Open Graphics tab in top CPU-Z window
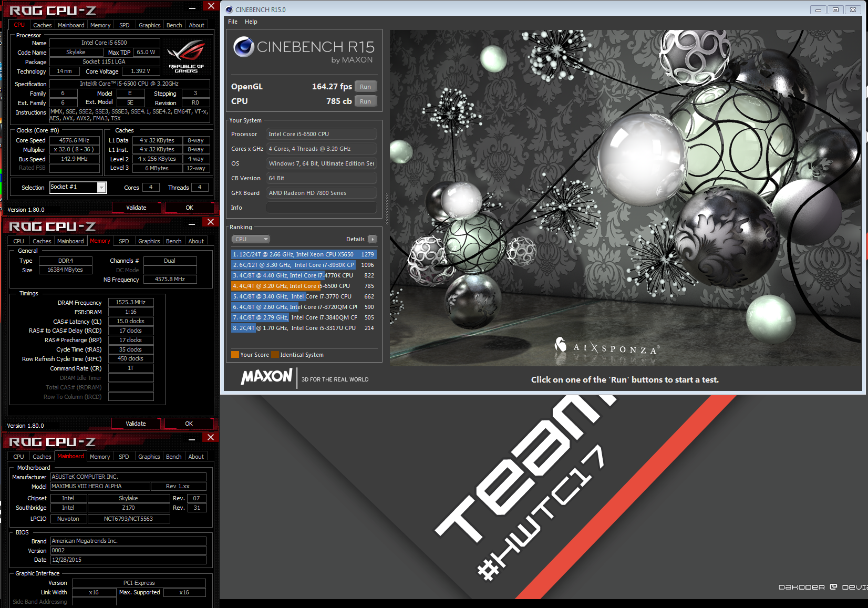Screen dimensions: 868x608 tap(150, 25)
